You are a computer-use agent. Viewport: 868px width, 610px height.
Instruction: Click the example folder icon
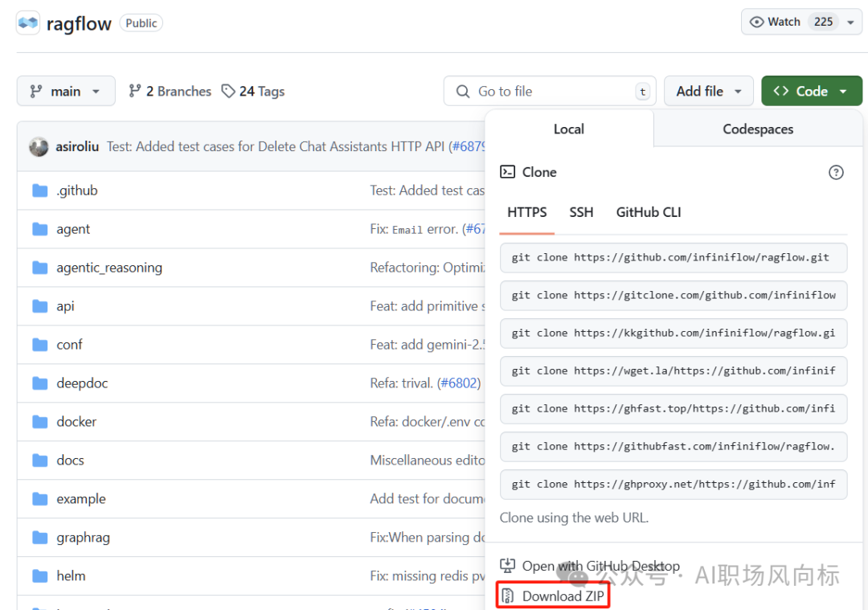point(40,499)
